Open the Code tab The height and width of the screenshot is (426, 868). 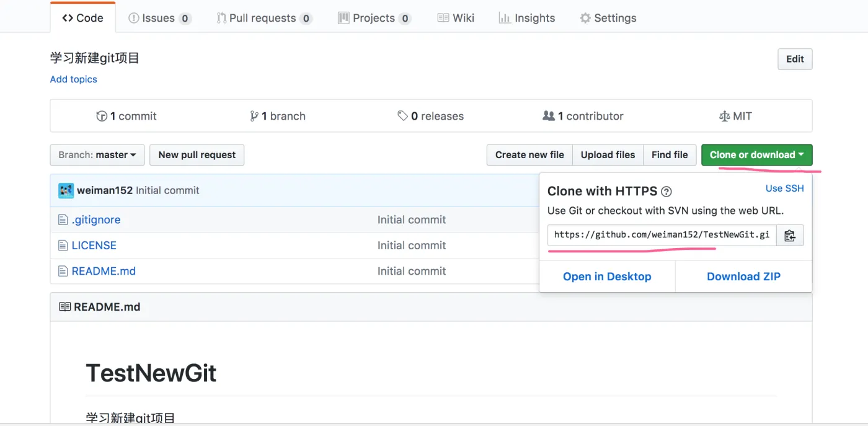pos(82,18)
